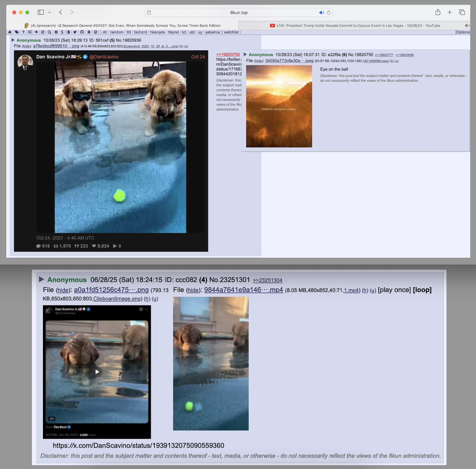Open the sidebar options dropdown chevron
This screenshot has width=476, height=469.
(x=50, y=12)
